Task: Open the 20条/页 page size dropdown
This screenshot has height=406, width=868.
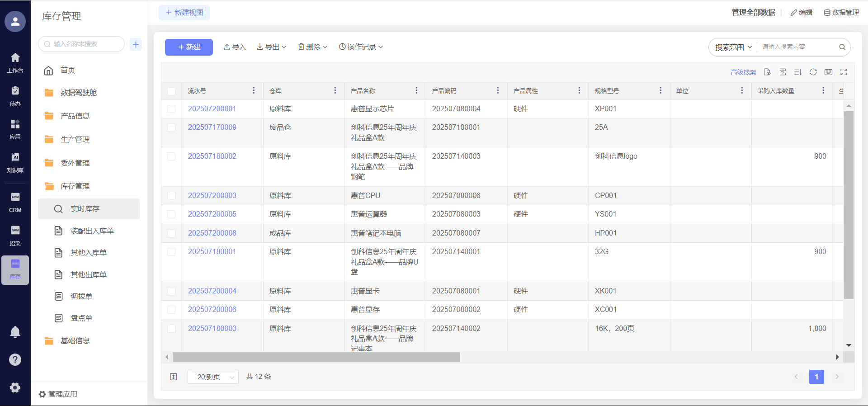Action: pyautogui.click(x=213, y=377)
